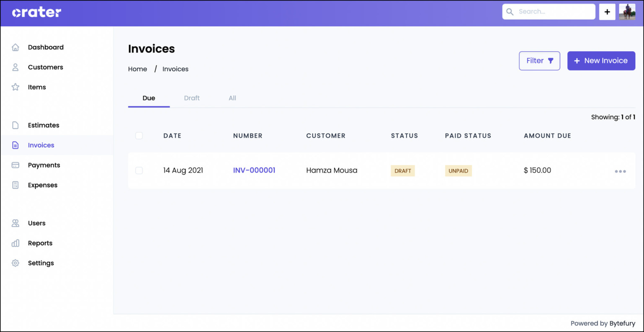644x332 pixels.
Task: Open the row actions via the three-dots menu
Action: pyautogui.click(x=620, y=171)
